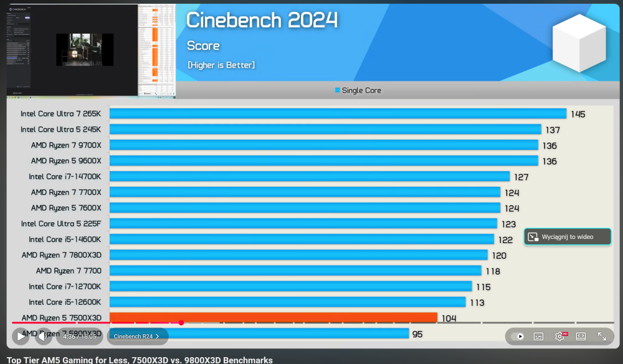
Task: Toggle the autoplay switch
Action: click(518, 336)
